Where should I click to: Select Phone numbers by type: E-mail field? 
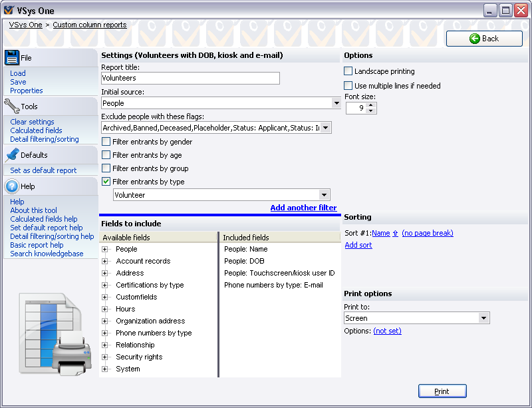click(x=273, y=285)
